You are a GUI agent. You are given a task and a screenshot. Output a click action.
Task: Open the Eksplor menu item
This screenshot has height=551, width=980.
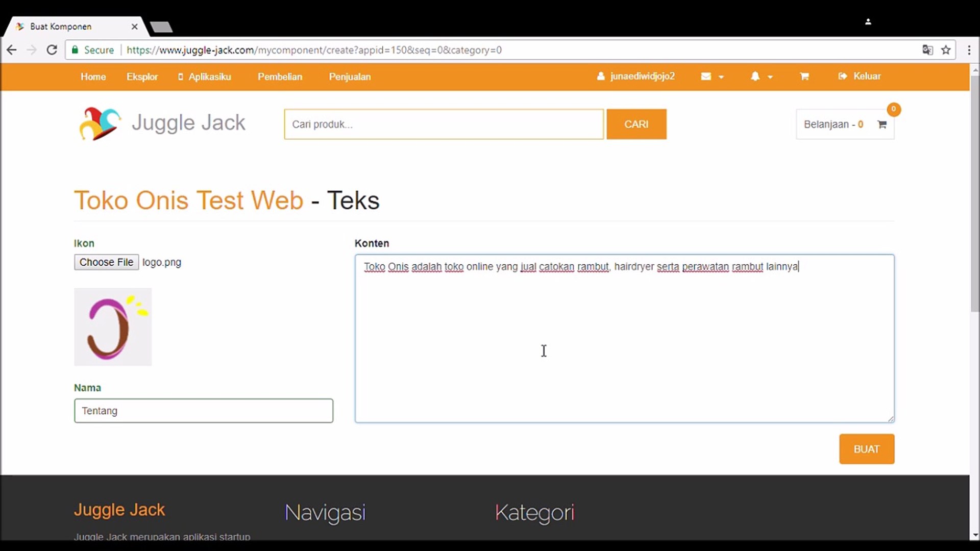(142, 77)
